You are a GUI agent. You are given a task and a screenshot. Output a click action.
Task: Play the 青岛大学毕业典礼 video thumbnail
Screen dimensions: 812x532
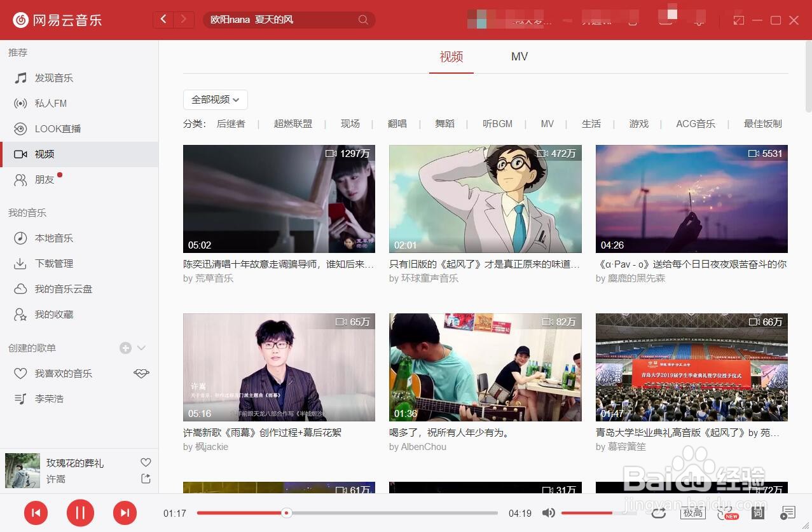[x=692, y=367]
